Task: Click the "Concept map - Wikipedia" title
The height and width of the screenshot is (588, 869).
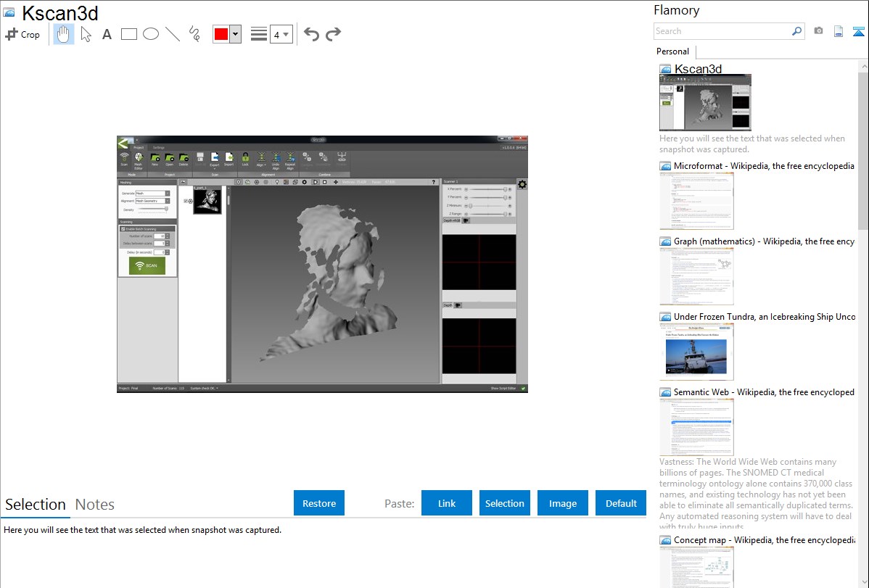Action: [x=765, y=539]
